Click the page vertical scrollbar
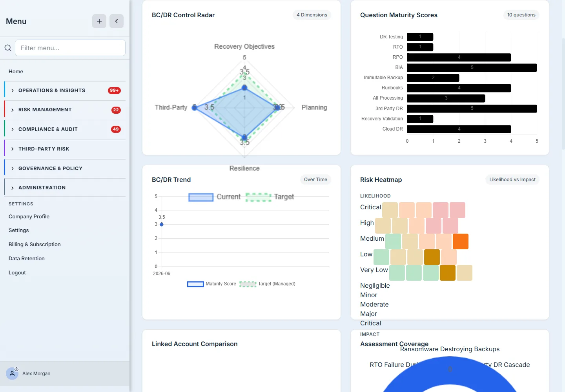 coord(563,94)
